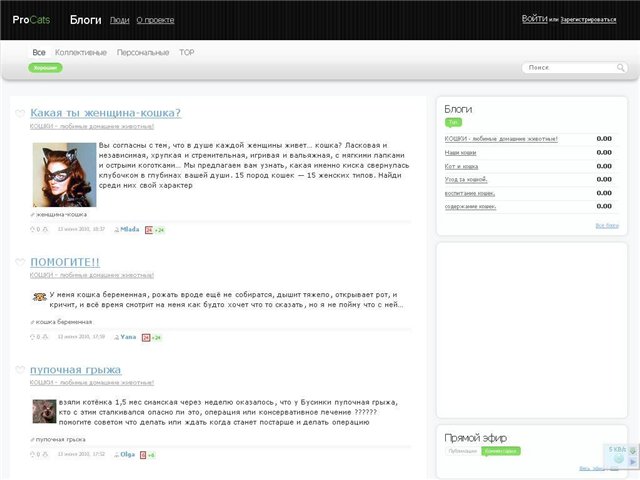Screen dimensions: 640x480
Task: Open 'Уход за кошкой.' blog in sidebar
Action: click(x=466, y=180)
